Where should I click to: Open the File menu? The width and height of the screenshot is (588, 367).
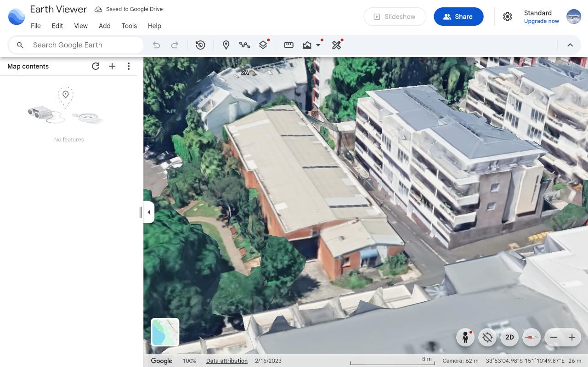pos(36,26)
